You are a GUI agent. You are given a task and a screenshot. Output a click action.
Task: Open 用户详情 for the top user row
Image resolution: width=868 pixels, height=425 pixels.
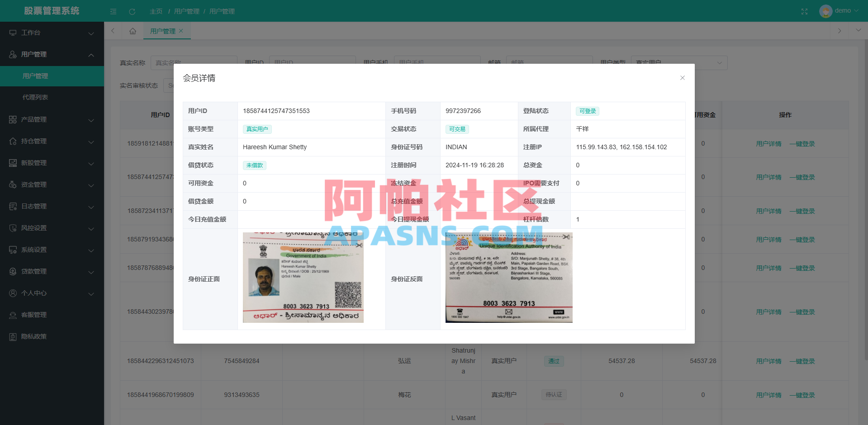click(x=768, y=143)
